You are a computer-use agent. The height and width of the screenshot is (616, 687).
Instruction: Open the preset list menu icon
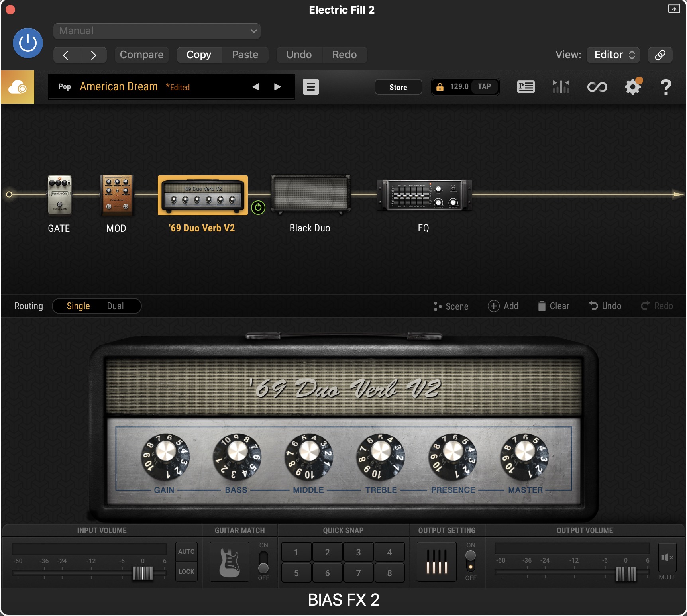(x=311, y=87)
